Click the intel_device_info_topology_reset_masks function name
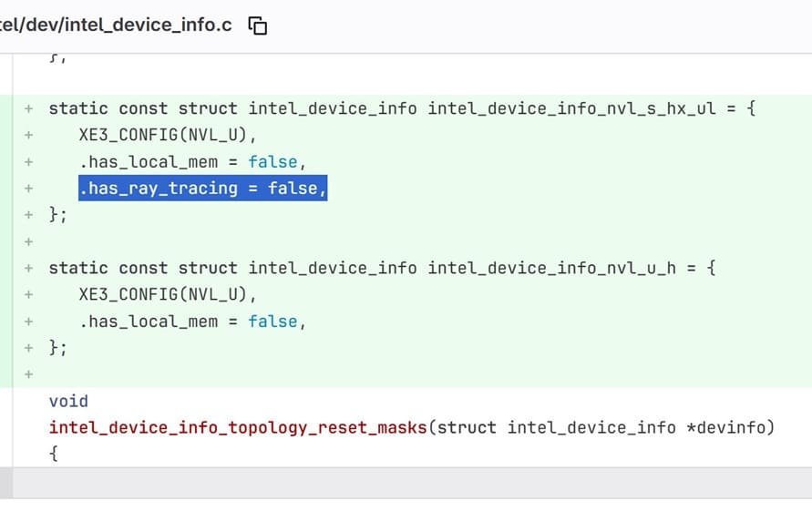Screen dimensions: 812x511 pyautogui.click(x=238, y=427)
